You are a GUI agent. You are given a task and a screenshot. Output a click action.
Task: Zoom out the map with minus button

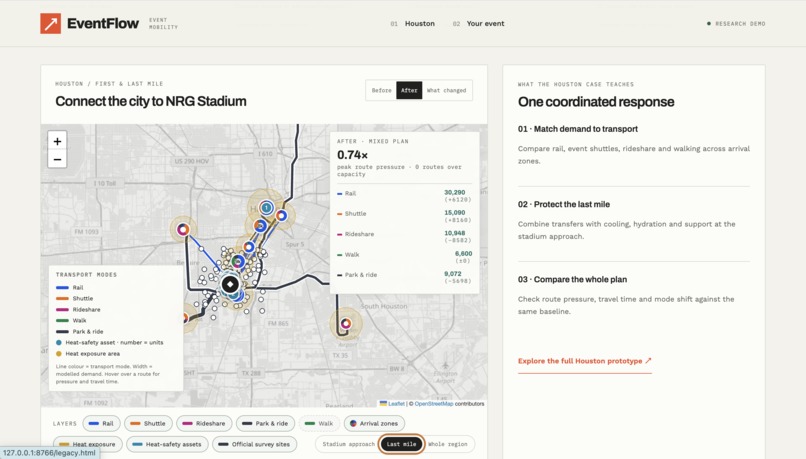coord(57,159)
